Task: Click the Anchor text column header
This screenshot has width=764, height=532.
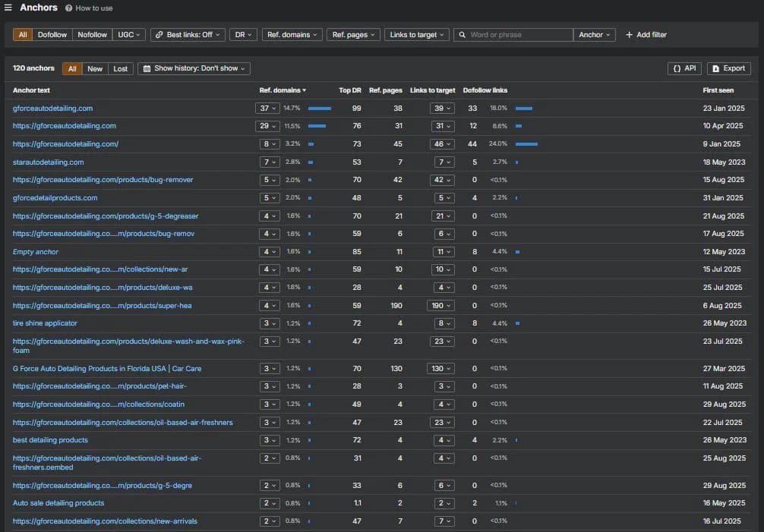Action: tap(31, 90)
